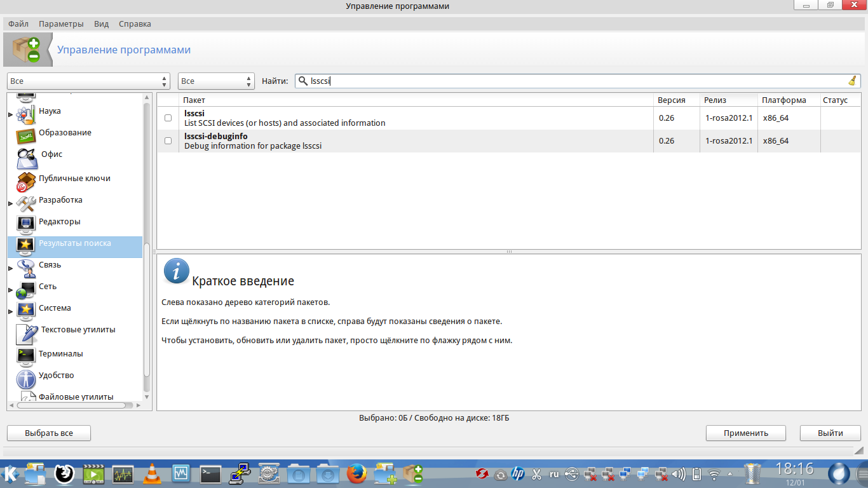Click the Сеть globe icon

pyautogui.click(x=25, y=290)
